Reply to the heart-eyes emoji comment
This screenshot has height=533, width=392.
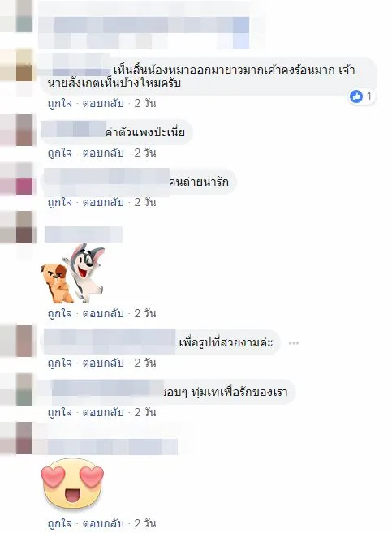pos(103,523)
